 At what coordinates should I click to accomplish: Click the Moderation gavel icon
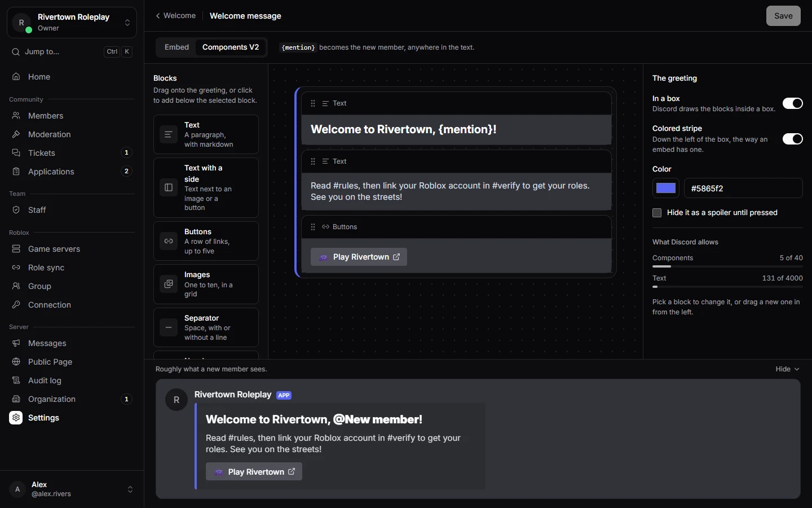point(16,134)
